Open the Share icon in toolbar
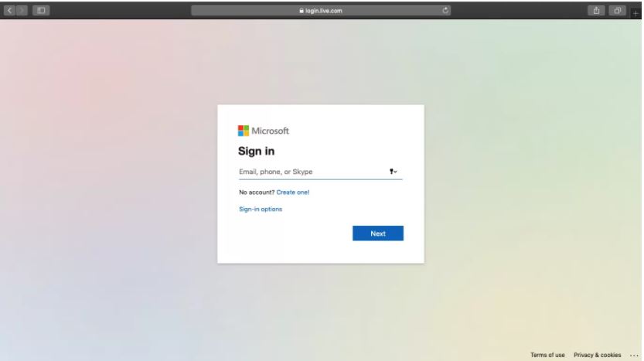Screen dimensions: 644x361 596,10
